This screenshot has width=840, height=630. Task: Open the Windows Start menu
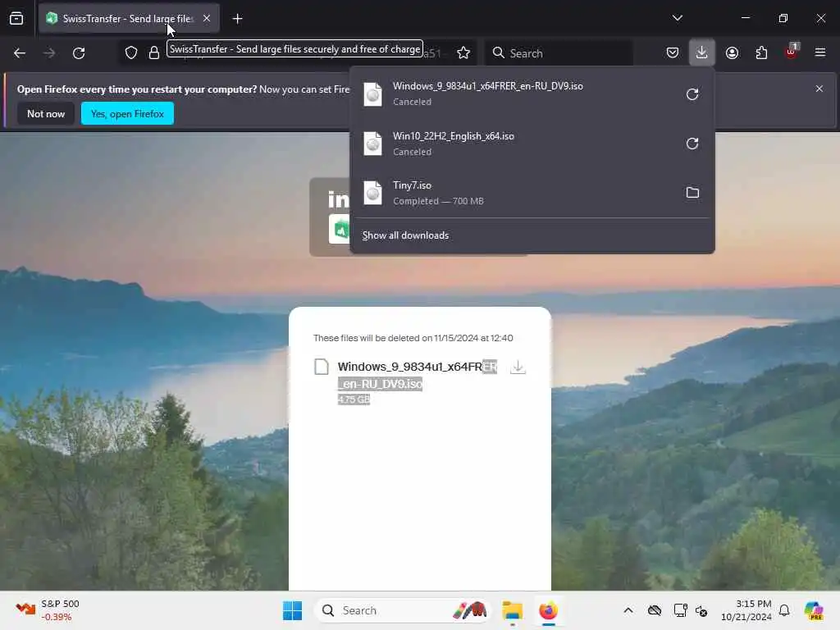click(x=293, y=610)
